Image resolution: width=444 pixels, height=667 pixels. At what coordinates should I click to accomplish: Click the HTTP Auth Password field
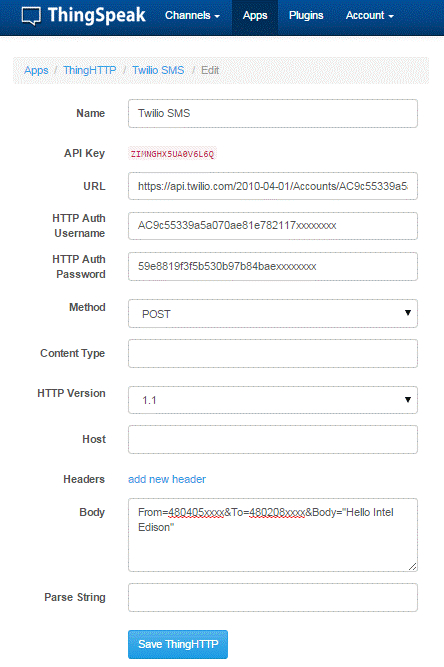[x=273, y=266]
